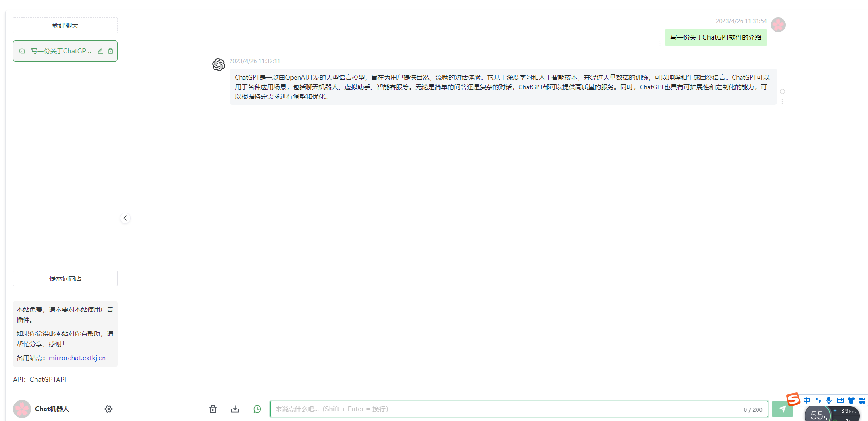This screenshot has width=868, height=421.
Task: Click the chat bubble icon in the conversation entry
Action: (x=22, y=51)
